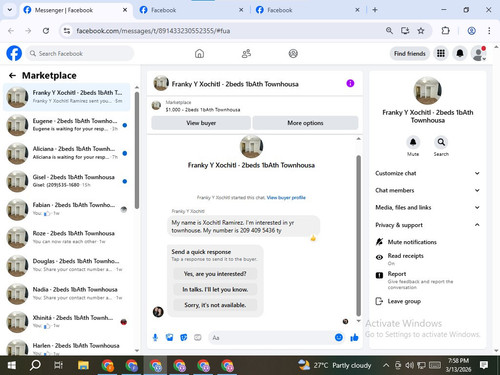Expand Chat members section
The width and height of the screenshot is (500, 375).
click(428, 190)
